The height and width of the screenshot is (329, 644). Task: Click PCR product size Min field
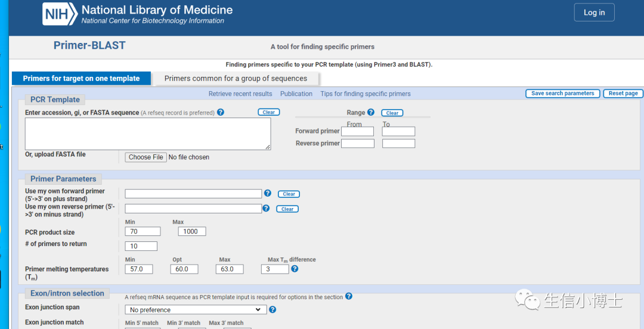coord(143,231)
